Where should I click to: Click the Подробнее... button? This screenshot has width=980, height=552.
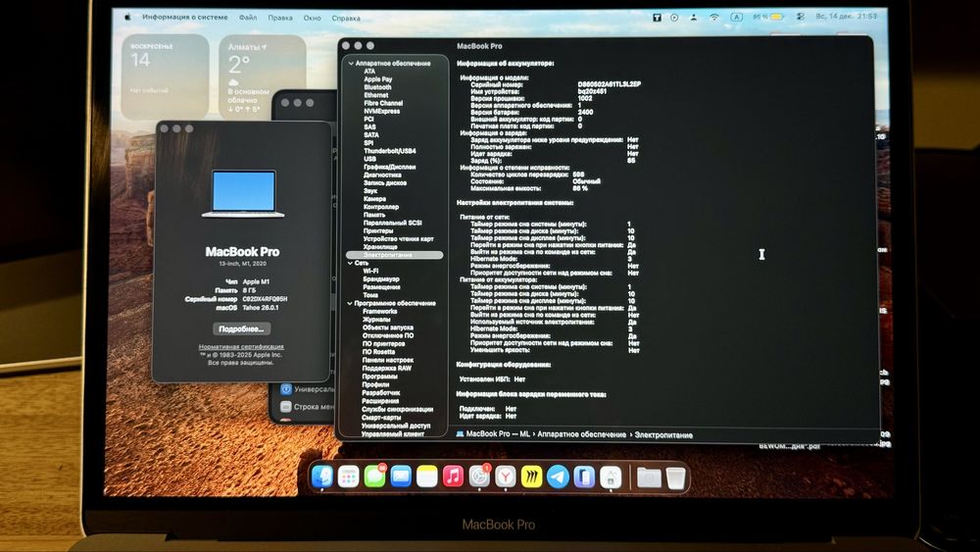click(x=241, y=328)
